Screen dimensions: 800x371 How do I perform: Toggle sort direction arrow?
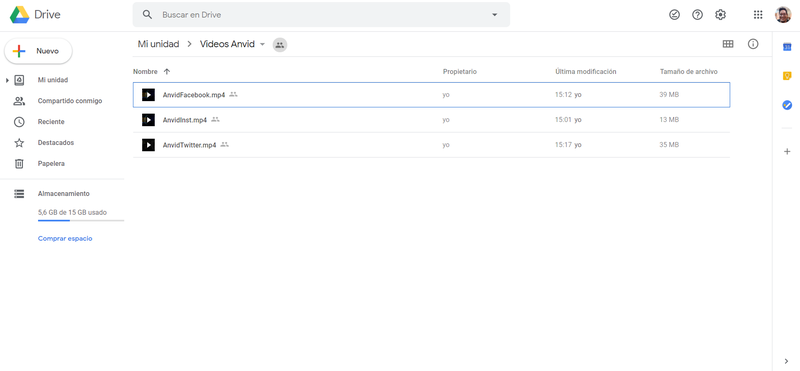[167, 72]
